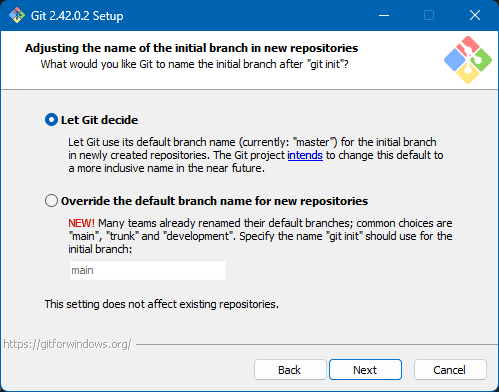The height and width of the screenshot is (392, 499).
Task: Click the subtitle about naming branch after "git init"
Action: 194,64
